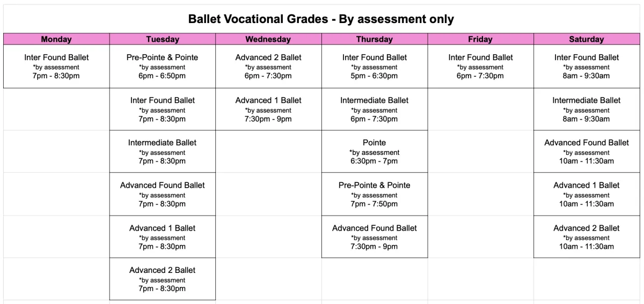Select Wednesday's Advanced 1 Ballet 7:30pm cell
Viewport: 644px width, 304px height.
coord(268,109)
